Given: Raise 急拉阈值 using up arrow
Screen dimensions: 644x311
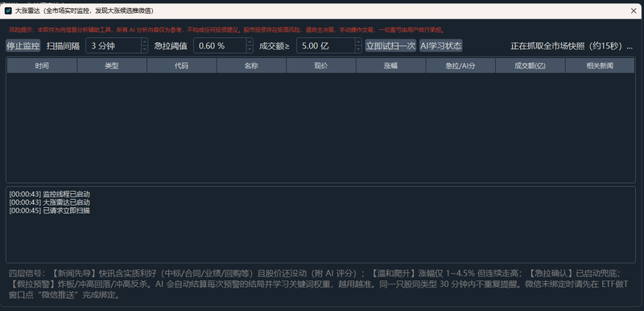Looking at the screenshot, I should pyautogui.click(x=250, y=42).
